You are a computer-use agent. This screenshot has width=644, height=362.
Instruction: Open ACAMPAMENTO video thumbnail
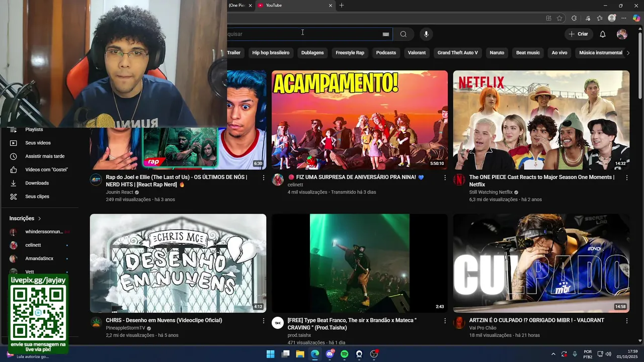359,120
